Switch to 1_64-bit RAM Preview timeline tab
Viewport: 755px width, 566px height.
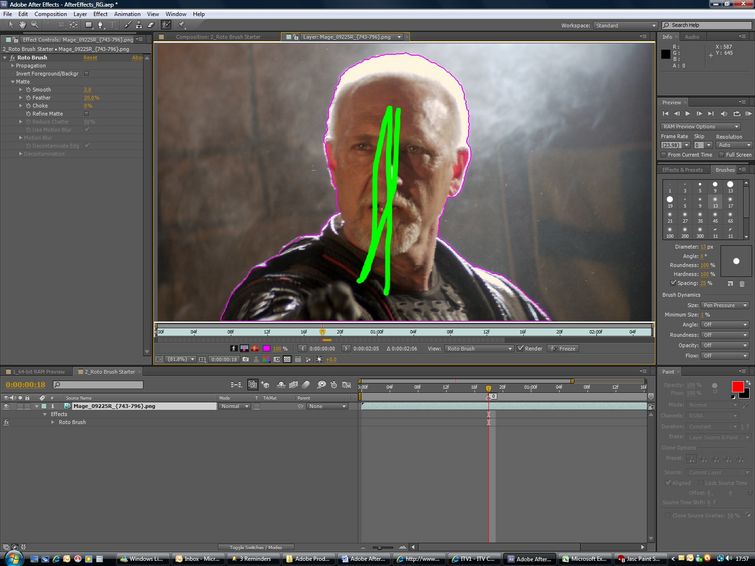[x=39, y=372]
